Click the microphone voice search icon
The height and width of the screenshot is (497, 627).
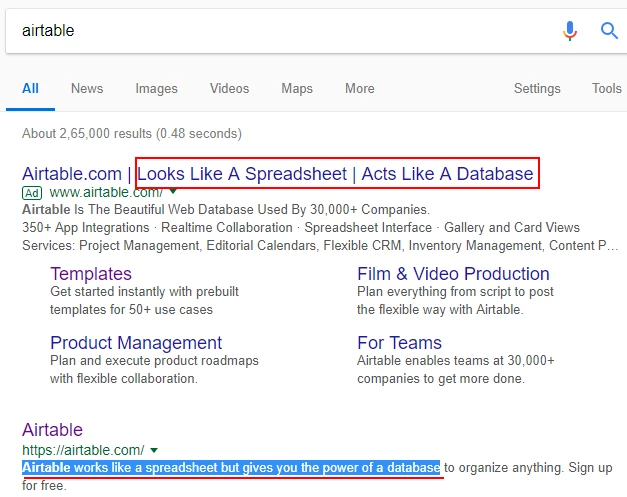pyautogui.click(x=570, y=31)
